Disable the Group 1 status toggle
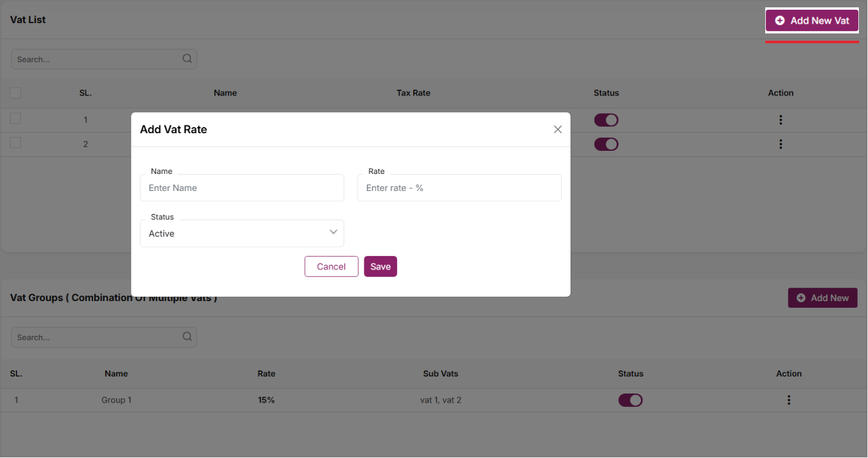This screenshot has height=458, width=868. tap(630, 400)
